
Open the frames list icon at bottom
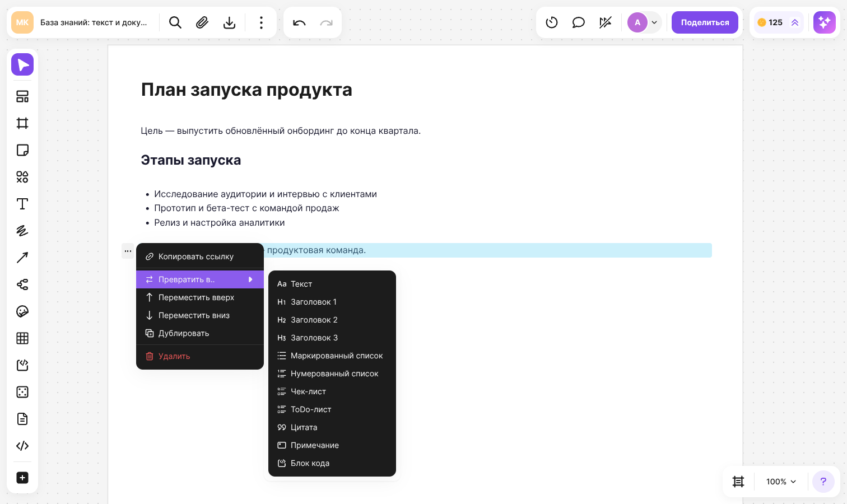(x=738, y=482)
